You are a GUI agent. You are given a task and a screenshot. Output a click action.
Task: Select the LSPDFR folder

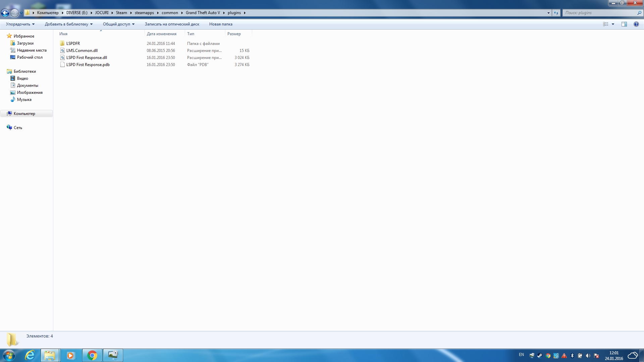(73, 44)
